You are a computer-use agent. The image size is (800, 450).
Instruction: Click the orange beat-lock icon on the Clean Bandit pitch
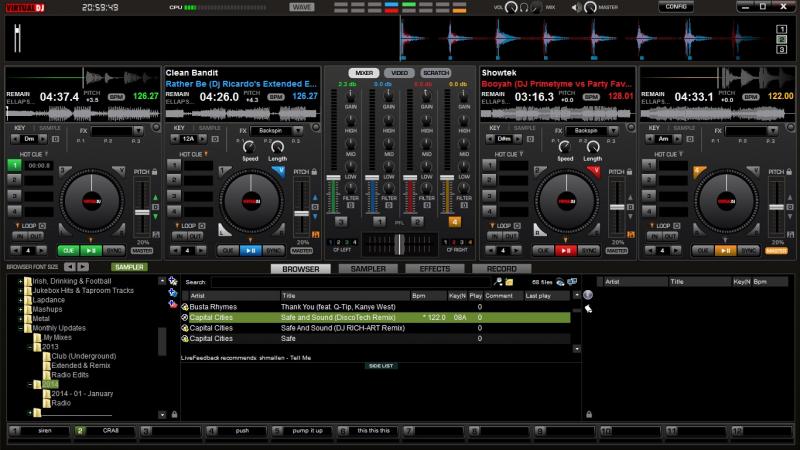pyautogui.click(x=315, y=234)
